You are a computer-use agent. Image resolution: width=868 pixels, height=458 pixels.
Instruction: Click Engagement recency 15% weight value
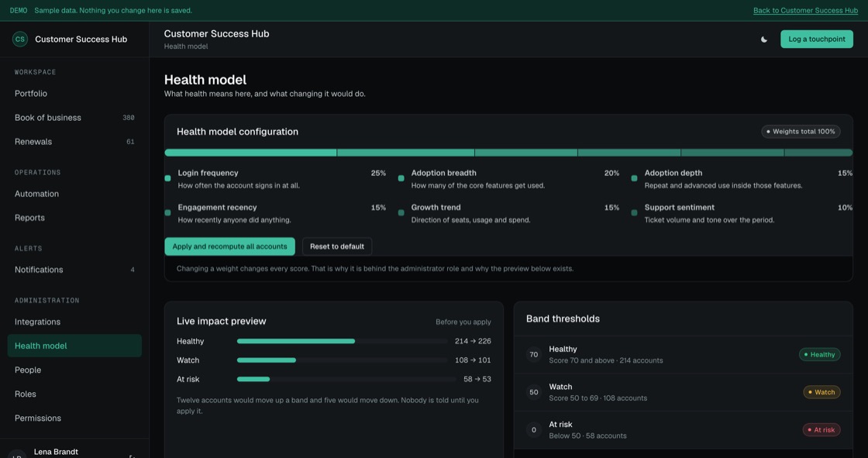[x=379, y=208]
